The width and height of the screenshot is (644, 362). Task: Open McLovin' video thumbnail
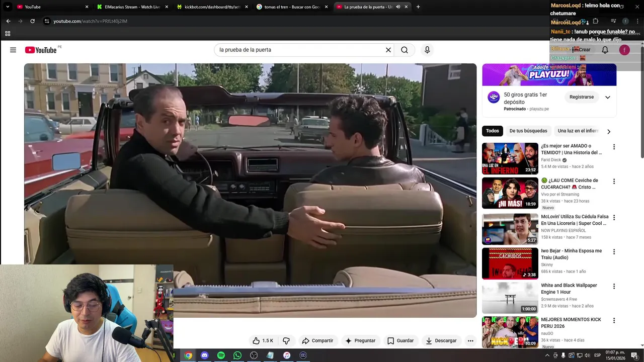click(510, 229)
